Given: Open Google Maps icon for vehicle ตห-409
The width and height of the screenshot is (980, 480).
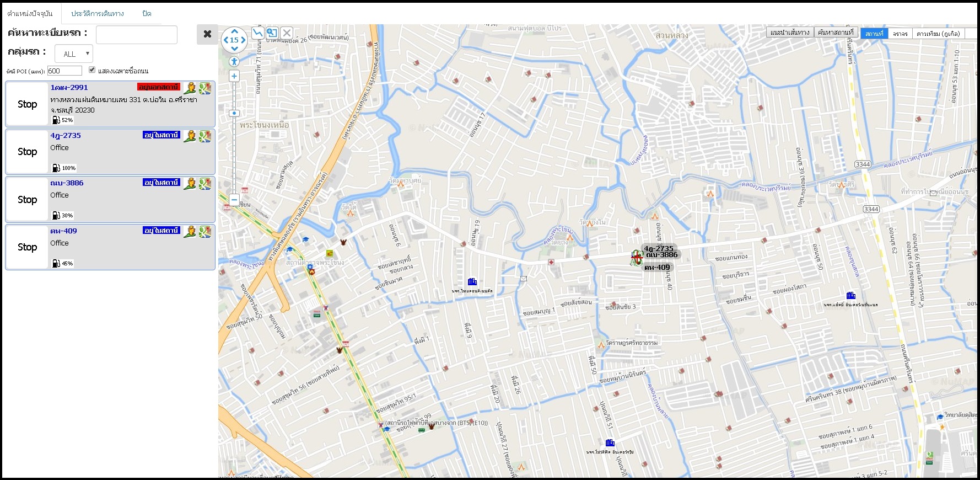Looking at the screenshot, I should (205, 232).
